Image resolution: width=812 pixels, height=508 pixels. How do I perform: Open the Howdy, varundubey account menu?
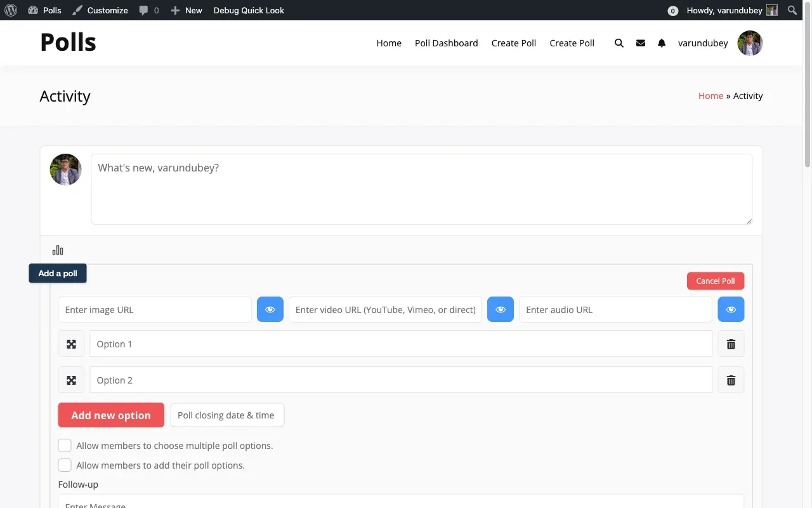(732, 10)
